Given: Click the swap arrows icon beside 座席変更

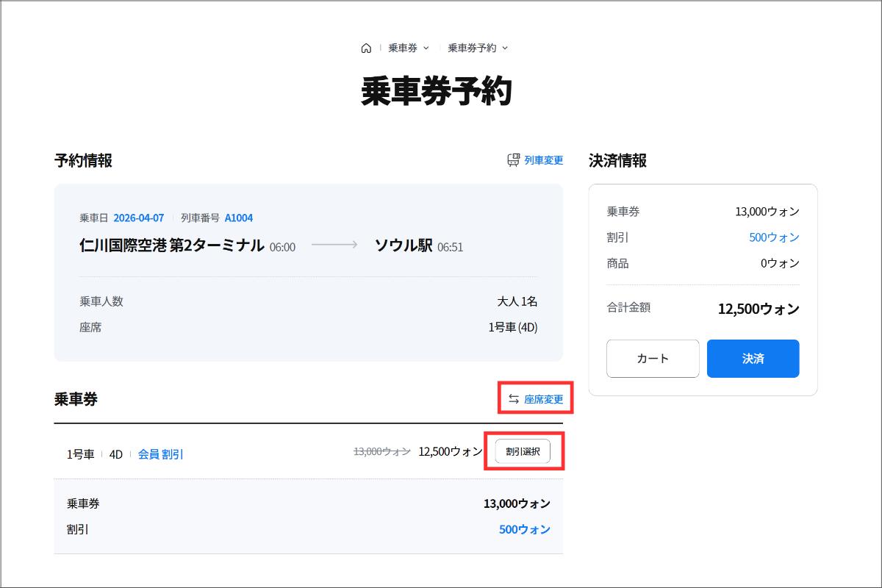Looking at the screenshot, I should [513, 399].
